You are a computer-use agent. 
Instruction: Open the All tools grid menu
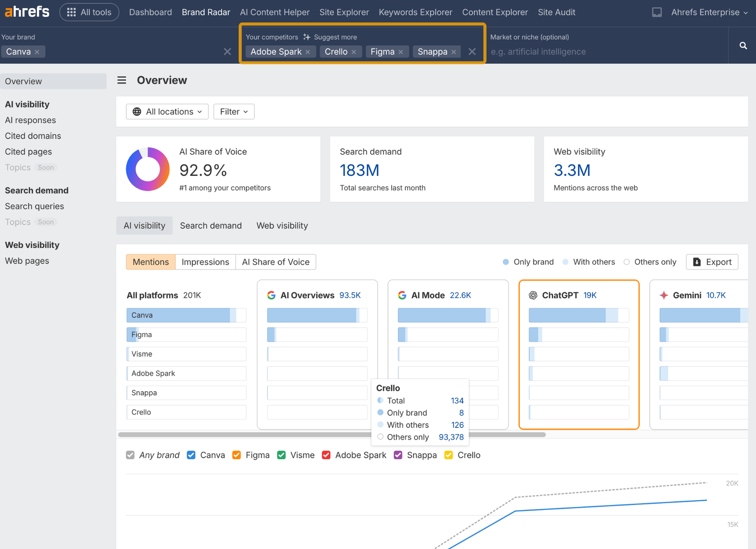89,12
